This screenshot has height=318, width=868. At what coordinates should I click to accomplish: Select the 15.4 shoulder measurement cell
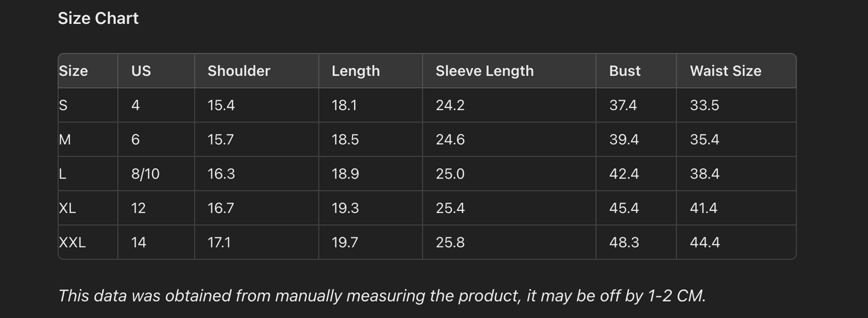(221, 105)
